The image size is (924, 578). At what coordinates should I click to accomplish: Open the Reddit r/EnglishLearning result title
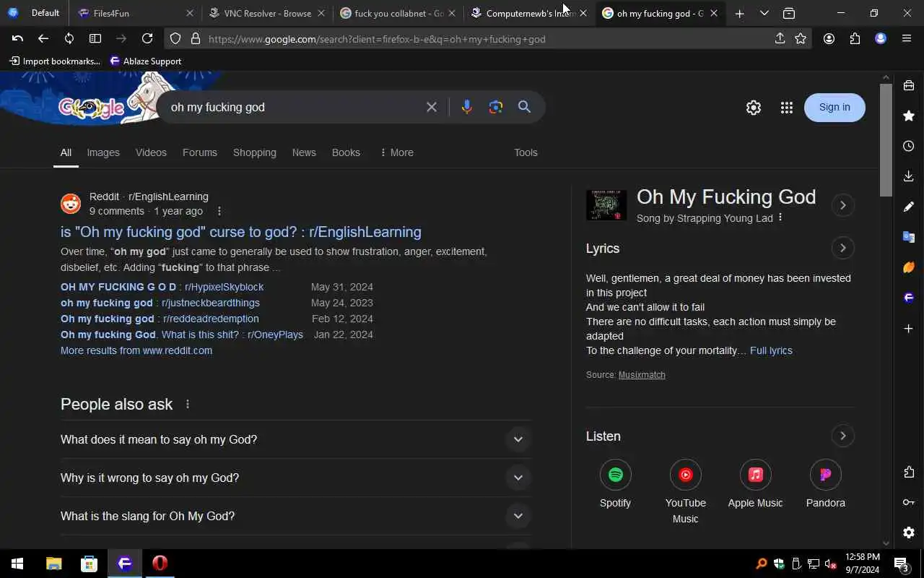(241, 232)
